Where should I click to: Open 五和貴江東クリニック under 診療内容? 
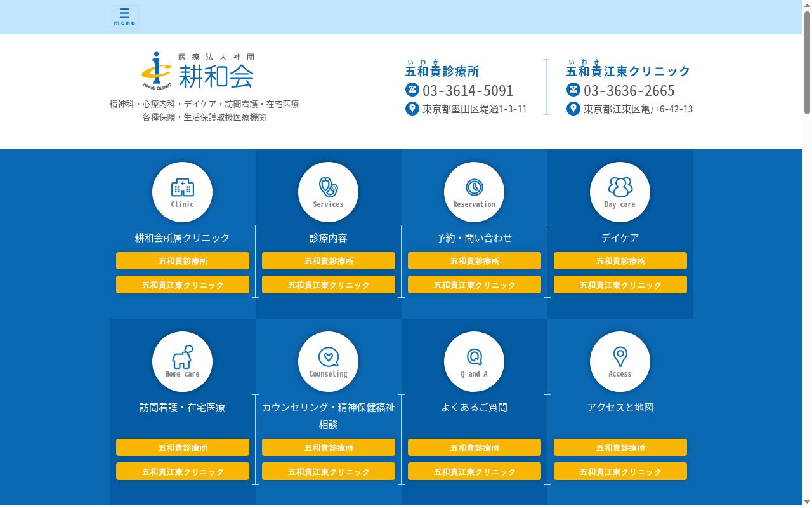click(329, 284)
